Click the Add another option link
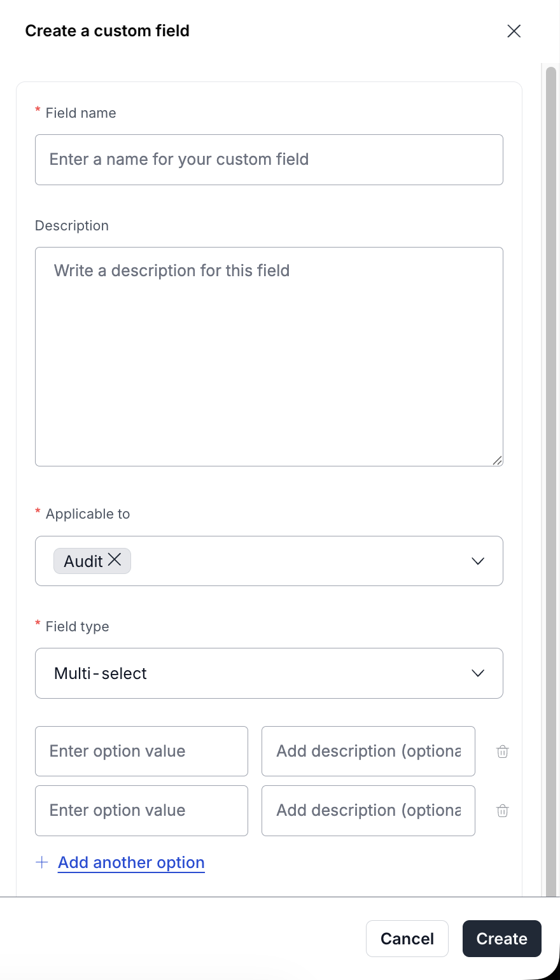 (131, 862)
